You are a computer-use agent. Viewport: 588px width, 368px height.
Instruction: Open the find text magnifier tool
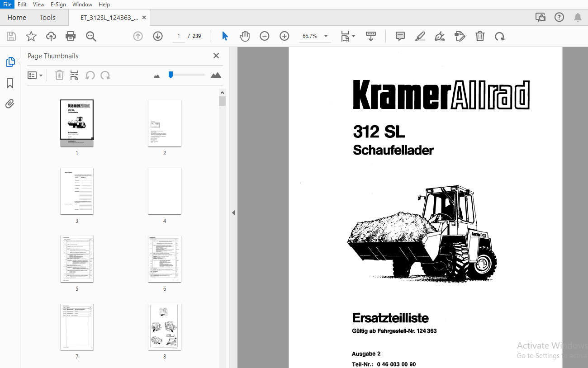[91, 36]
